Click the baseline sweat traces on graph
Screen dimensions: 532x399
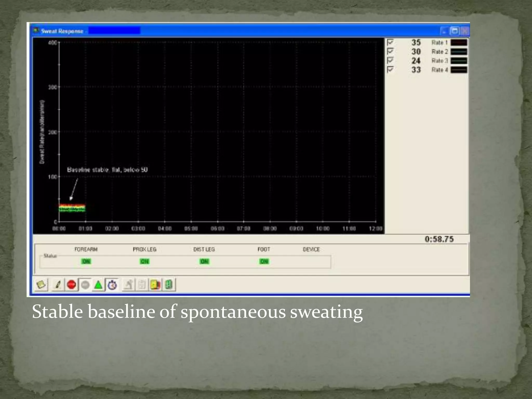[72, 208]
